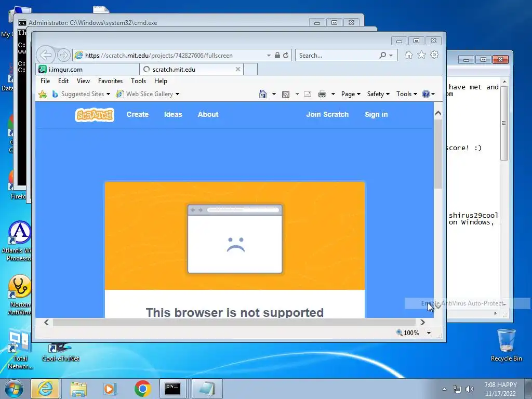Expand the address bar history dropdown
Image resolution: width=532 pixels, height=399 pixels.
coord(269,55)
